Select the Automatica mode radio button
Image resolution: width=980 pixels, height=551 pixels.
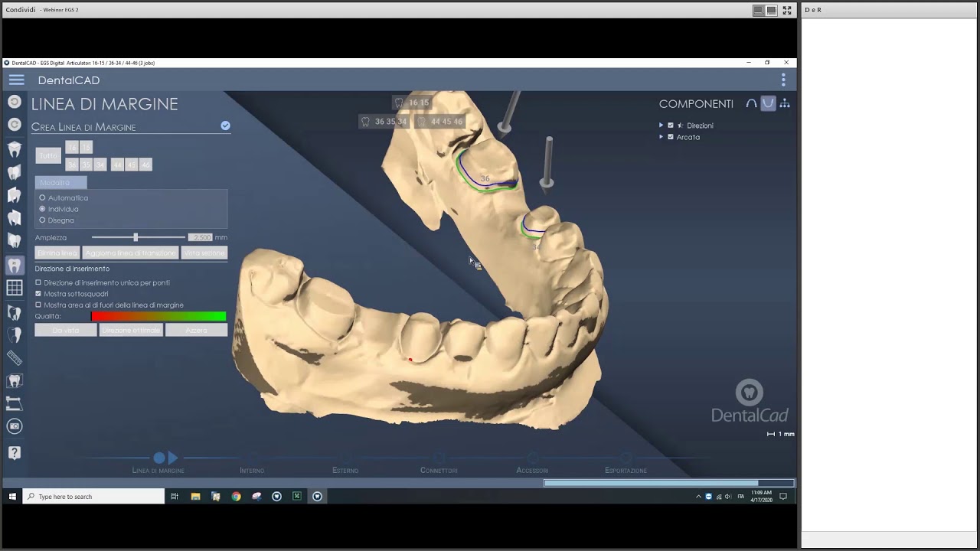click(42, 197)
